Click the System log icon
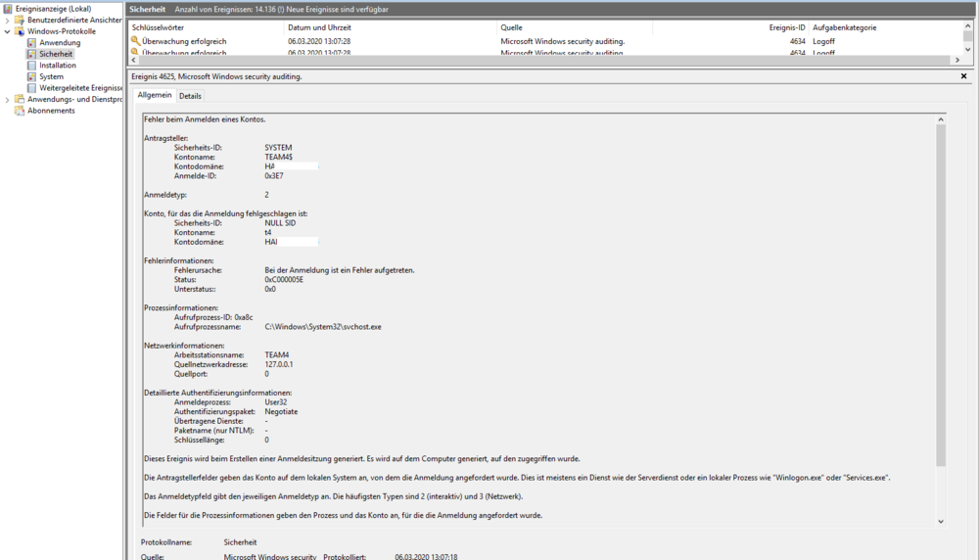979x560 pixels. [32, 76]
